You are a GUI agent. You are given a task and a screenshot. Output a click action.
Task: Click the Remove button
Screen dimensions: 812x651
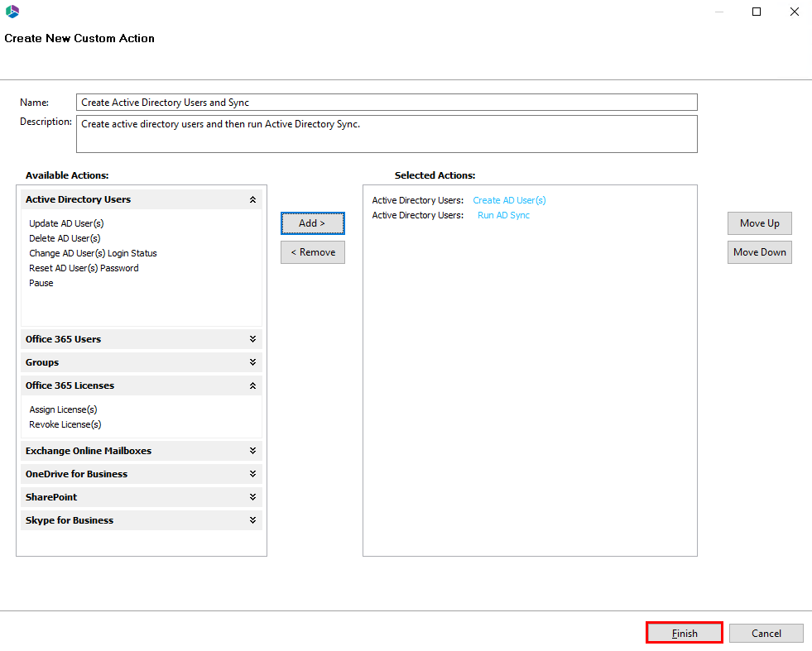click(312, 252)
